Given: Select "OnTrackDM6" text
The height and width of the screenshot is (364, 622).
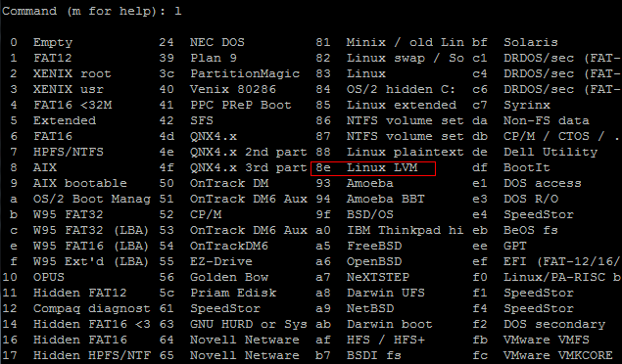Looking at the screenshot, I should [229, 246].
